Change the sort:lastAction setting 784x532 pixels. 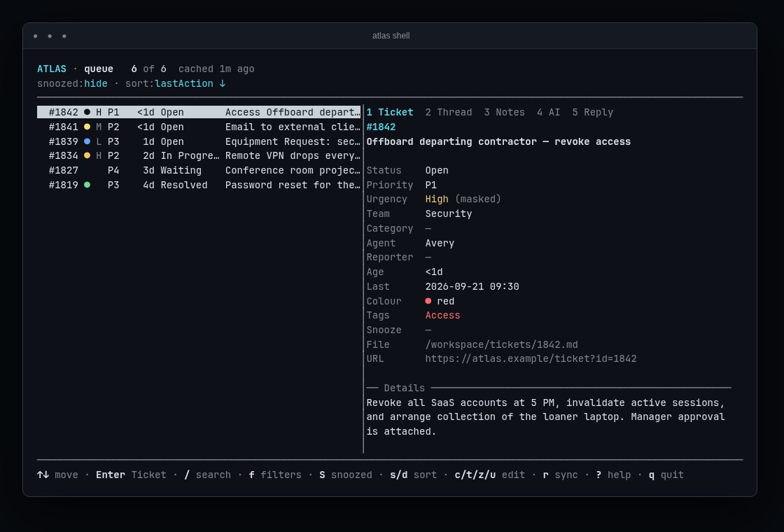(x=176, y=83)
